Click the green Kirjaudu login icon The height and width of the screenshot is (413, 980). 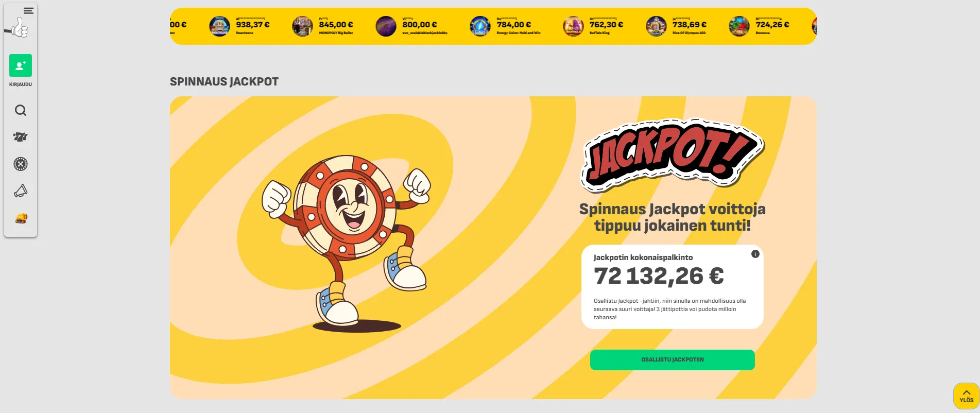[21, 65]
